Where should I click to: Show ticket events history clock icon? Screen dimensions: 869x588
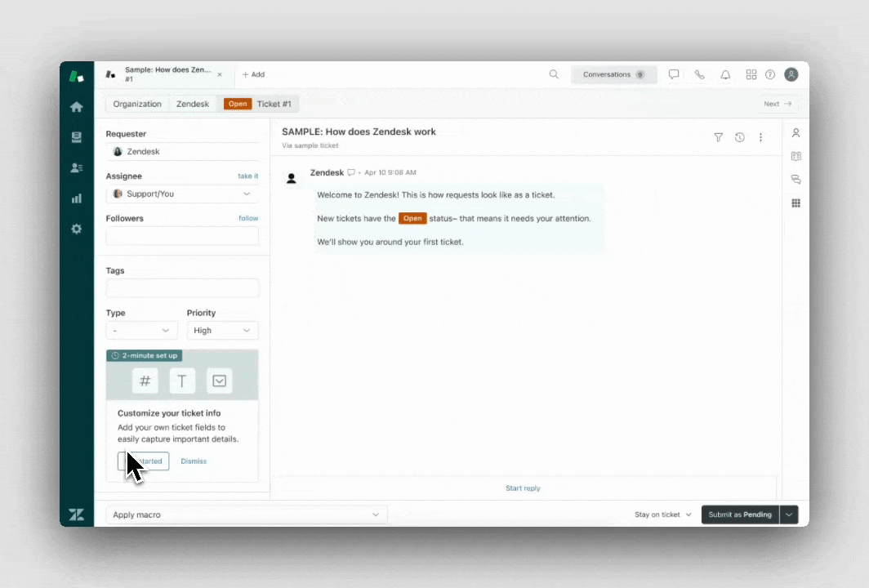739,137
